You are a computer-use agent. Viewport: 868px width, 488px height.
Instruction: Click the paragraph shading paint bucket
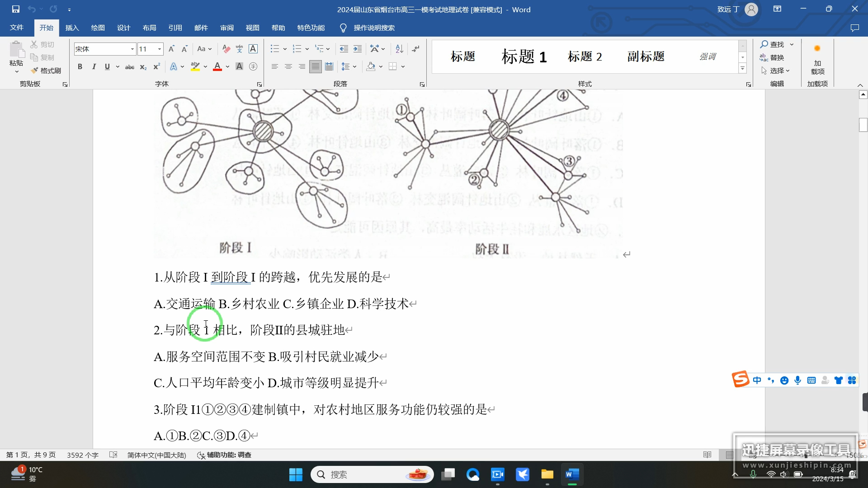pos(371,67)
